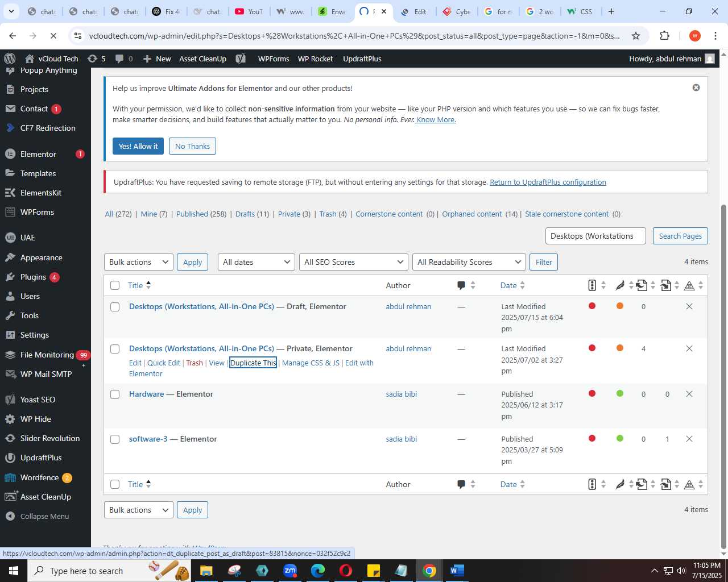Check the software-3 row checkbox
Image resolution: width=728 pixels, height=582 pixels.
coord(115,439)
